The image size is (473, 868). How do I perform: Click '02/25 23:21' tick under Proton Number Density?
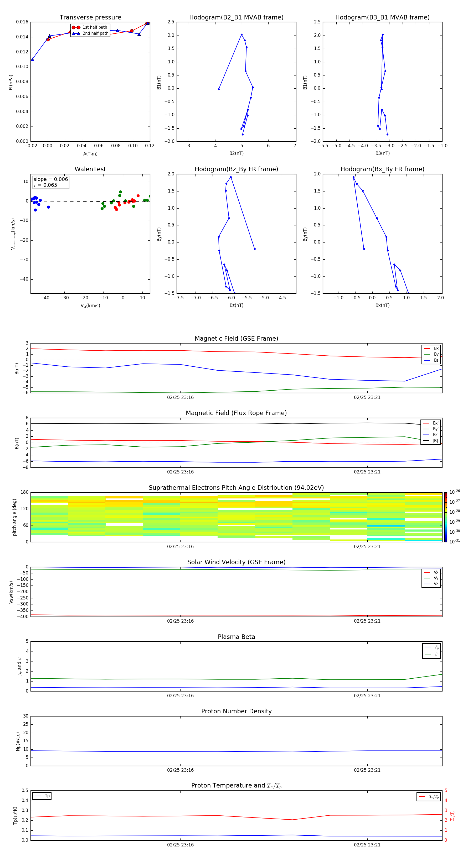click(x=367, y=770)
